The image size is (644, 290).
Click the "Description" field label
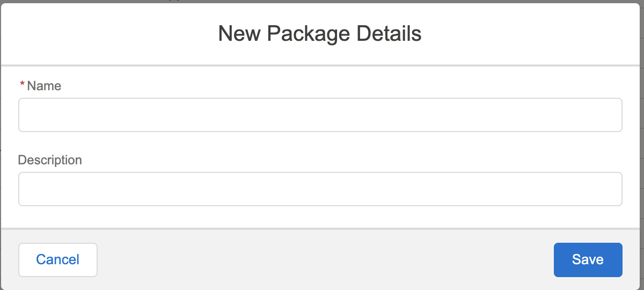coord(50,160)
